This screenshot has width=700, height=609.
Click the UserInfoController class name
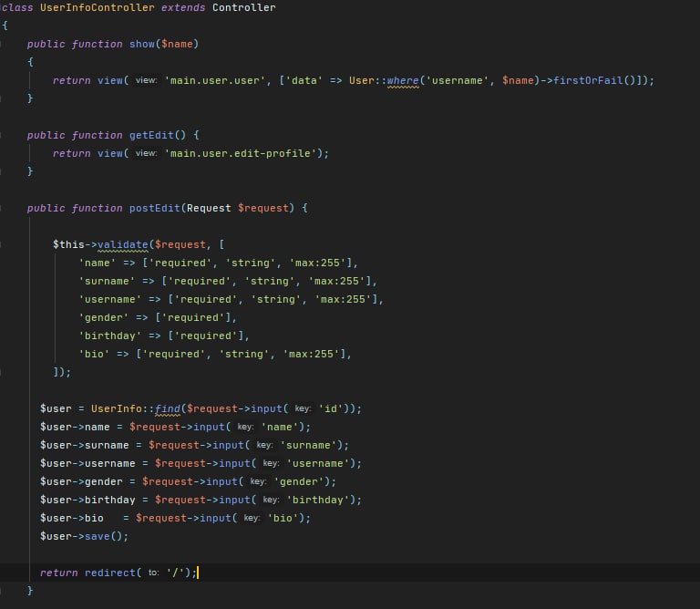coord(98,7)
